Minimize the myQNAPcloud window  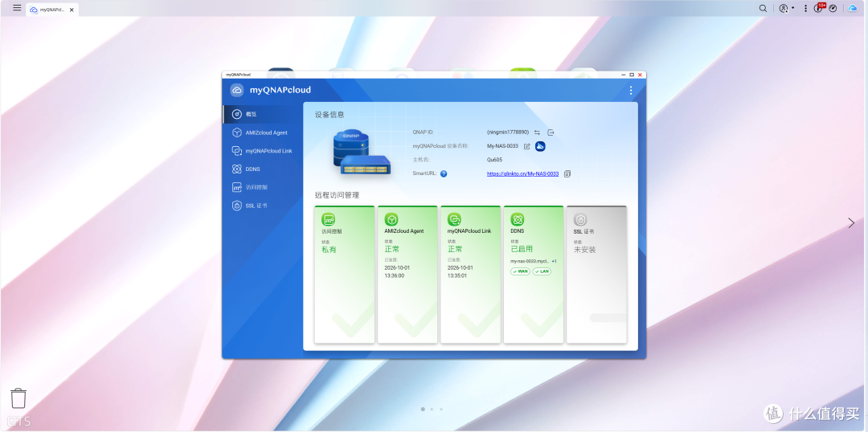(624, 75)
